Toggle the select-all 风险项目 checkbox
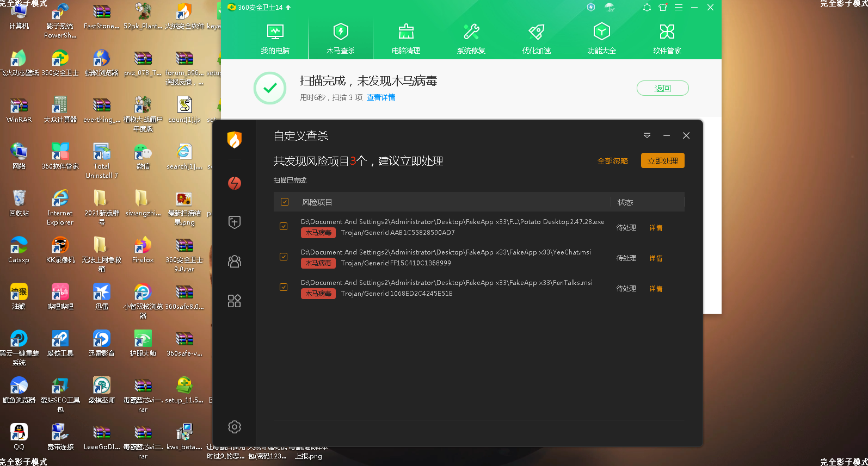Screen dimensions: 868x466 285,202
